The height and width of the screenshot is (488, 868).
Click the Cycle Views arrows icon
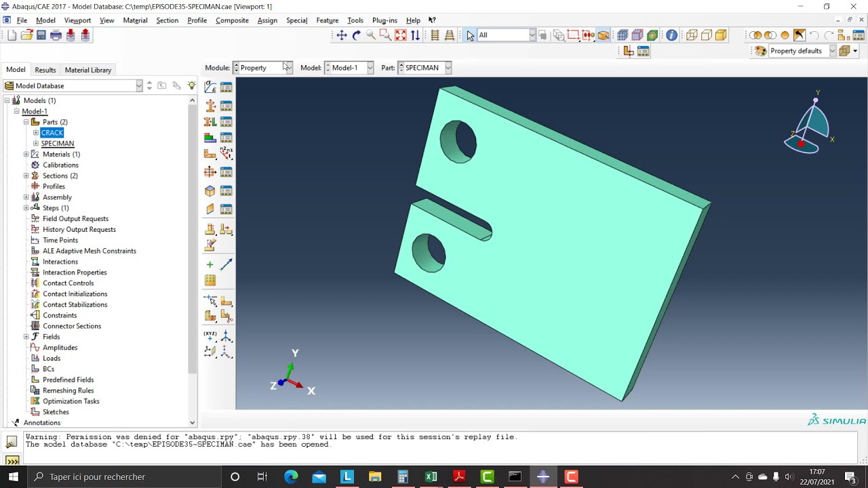point(416,35)
